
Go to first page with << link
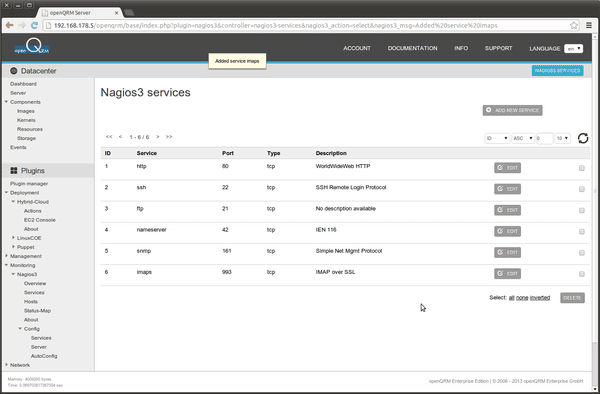point(109,137)
